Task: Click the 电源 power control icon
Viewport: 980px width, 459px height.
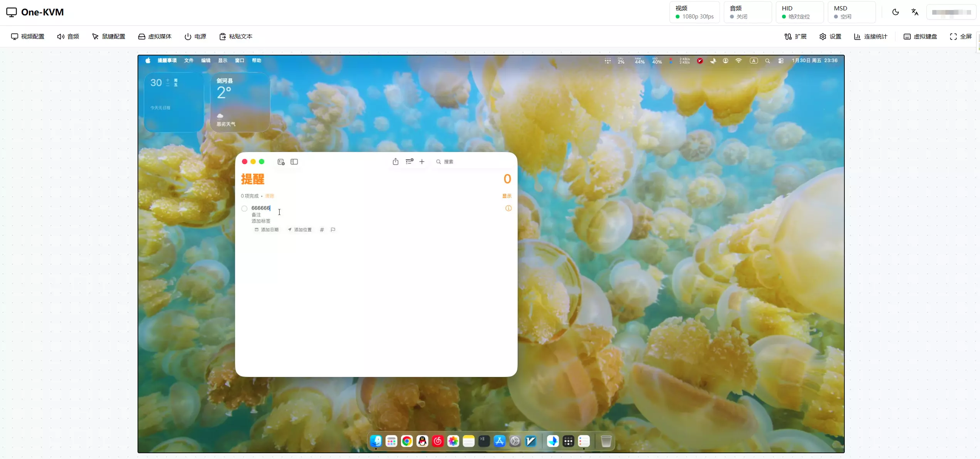Action: [x=195, y=36]
